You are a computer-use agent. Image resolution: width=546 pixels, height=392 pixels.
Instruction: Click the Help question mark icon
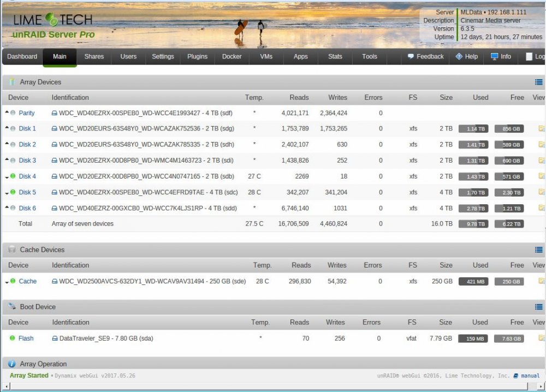[459, 56]
